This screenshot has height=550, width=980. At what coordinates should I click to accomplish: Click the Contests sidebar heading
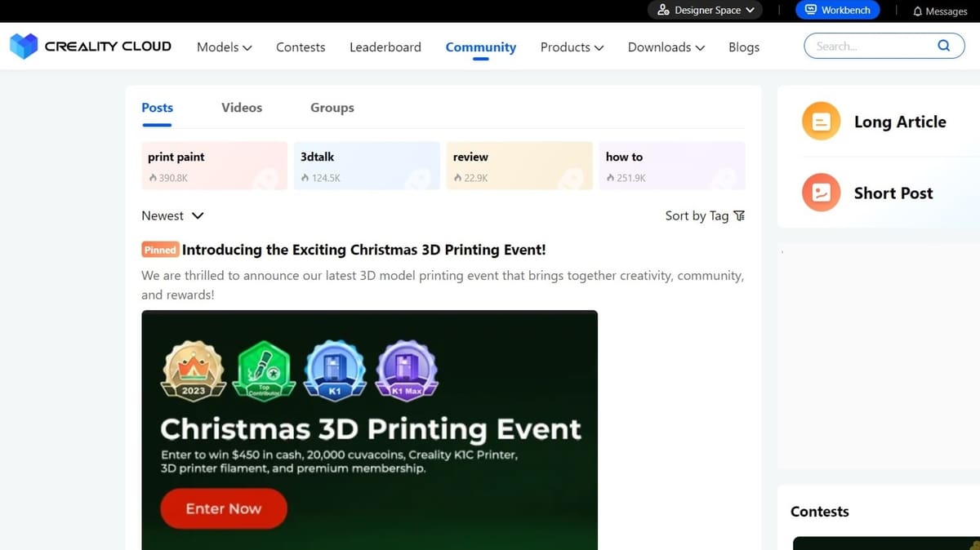click(819, 512)
